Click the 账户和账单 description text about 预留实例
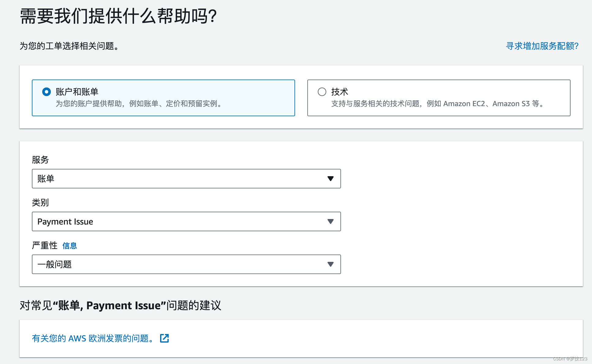The image size is (592, 364). pyautogui.click(x=139, y=104)
